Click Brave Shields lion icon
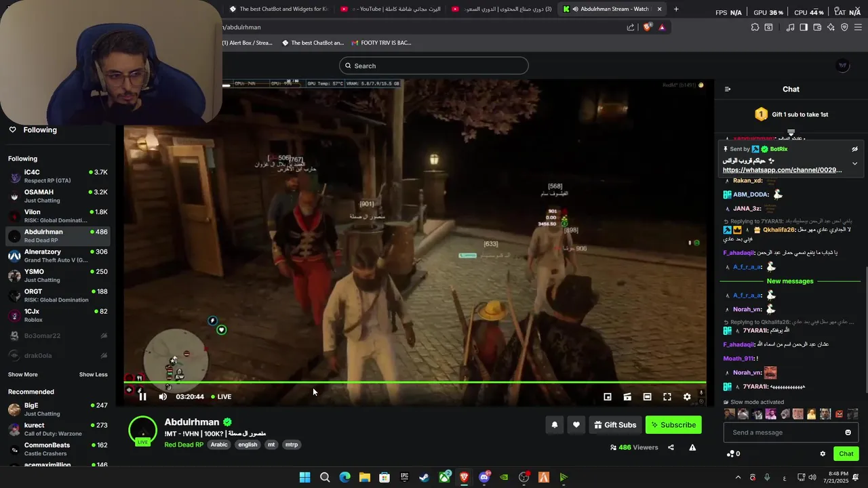 [x=647, y=27]
